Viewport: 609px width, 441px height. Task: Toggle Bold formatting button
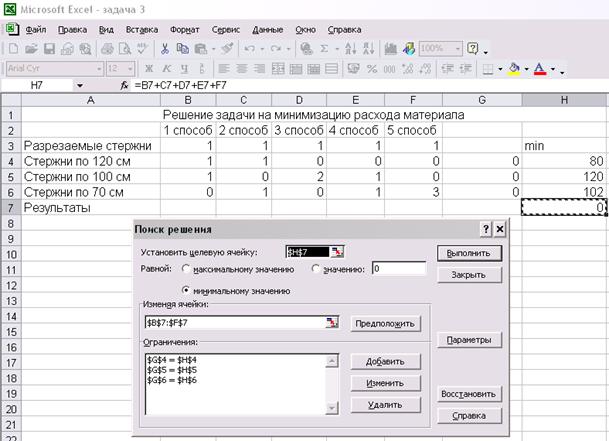coord(148,69)
